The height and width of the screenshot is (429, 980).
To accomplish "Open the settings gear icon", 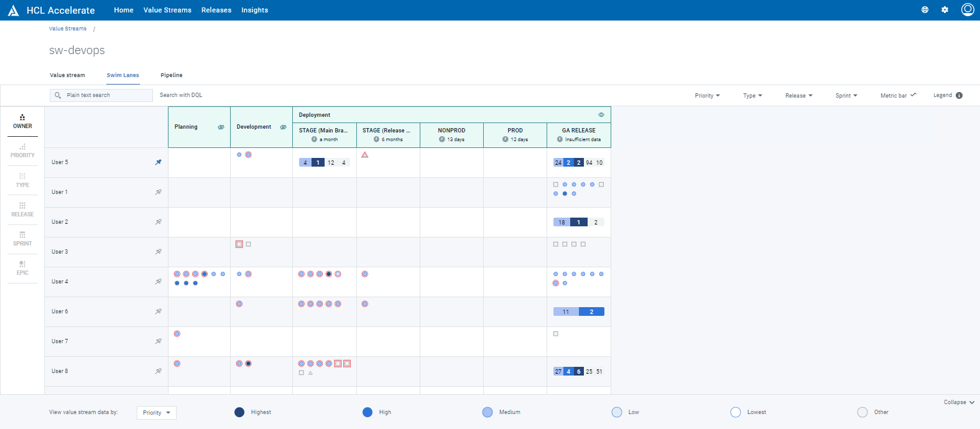I will (x=945, y=10).
